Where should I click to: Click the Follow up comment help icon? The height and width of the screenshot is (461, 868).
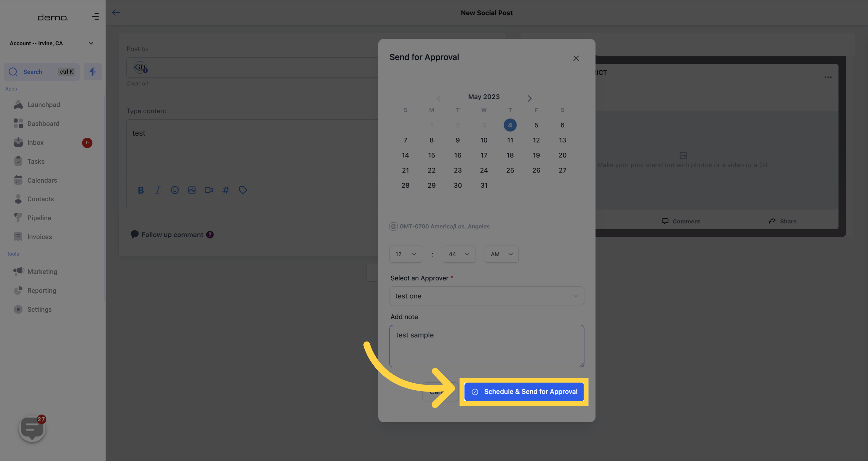point(209,235)
